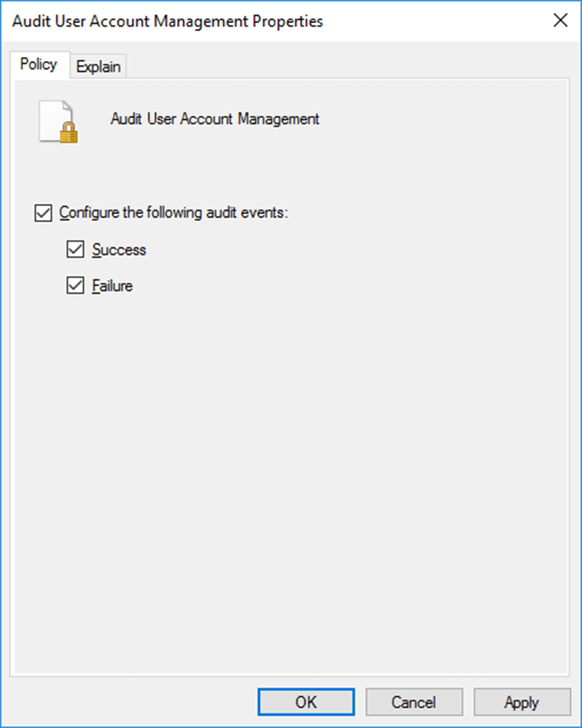
Task: Close the properties dialog with the X
Action: click(561, 20)
